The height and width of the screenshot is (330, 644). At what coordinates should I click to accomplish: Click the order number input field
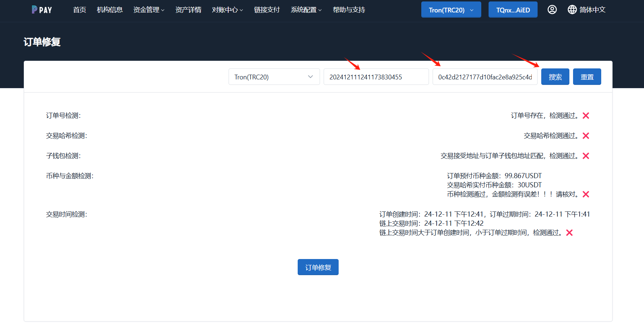(376, 77)
